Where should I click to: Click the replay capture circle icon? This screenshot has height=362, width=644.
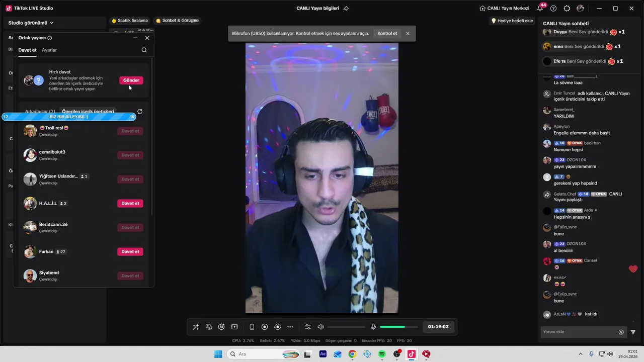277,327
